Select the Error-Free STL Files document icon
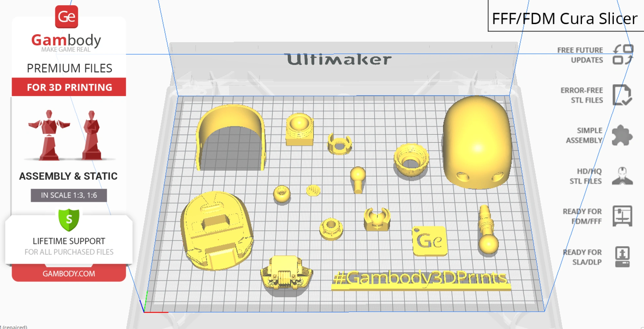Screen dimensions: 644x329 (x=622, y=95)
